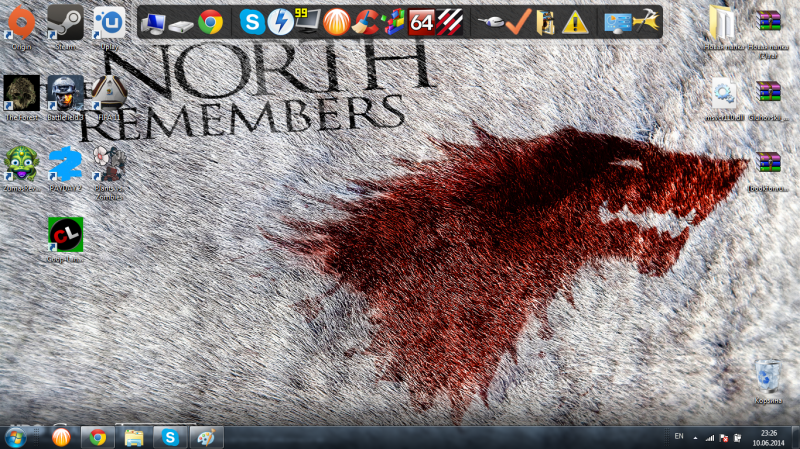Select the PAYDAY 2 shortcut
Viewport: 800px width, 449px height.
pyautogui.click(x=65, y=169)
